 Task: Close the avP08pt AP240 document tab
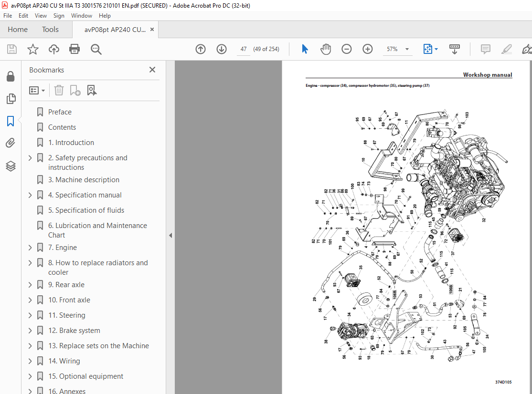click(152, 30)
